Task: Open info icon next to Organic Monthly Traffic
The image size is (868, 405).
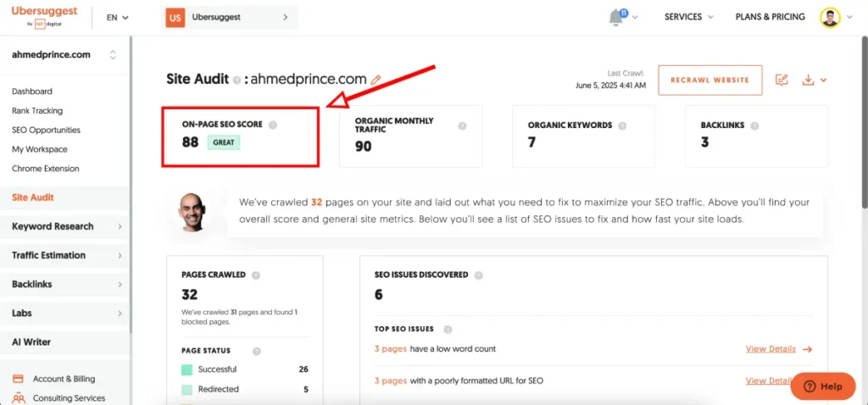Action: (x=462, y=125)
